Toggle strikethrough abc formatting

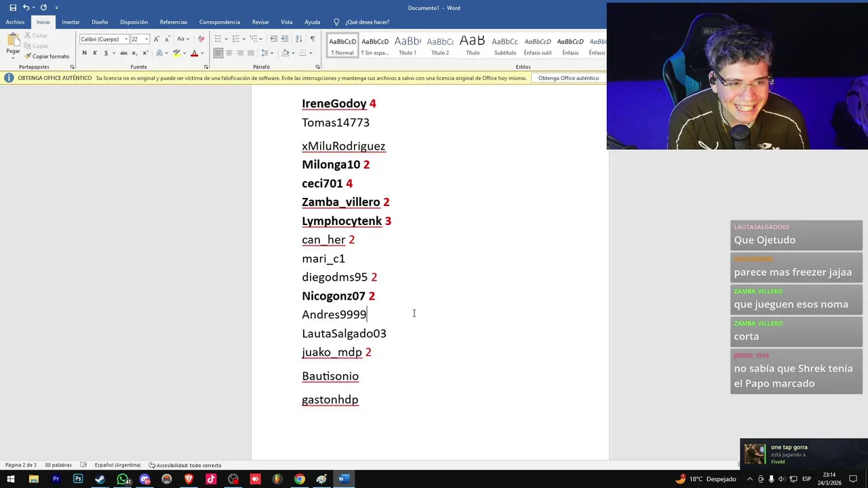tap(123, 53)
